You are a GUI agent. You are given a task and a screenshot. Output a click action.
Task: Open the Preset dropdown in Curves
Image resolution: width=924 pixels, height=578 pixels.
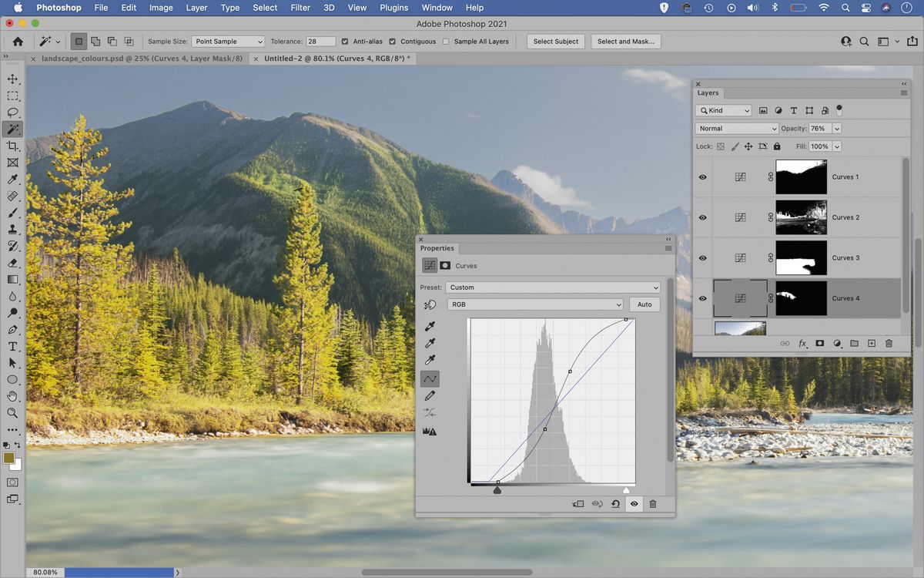click(x=551, y=287)
